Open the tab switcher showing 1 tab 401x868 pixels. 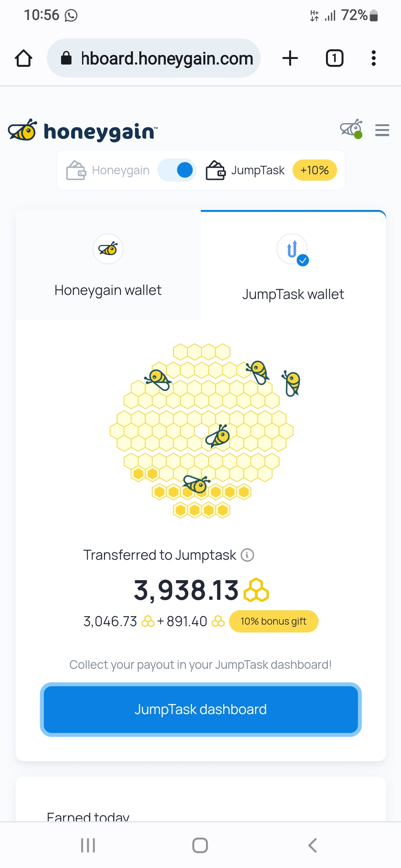[335, 58]
